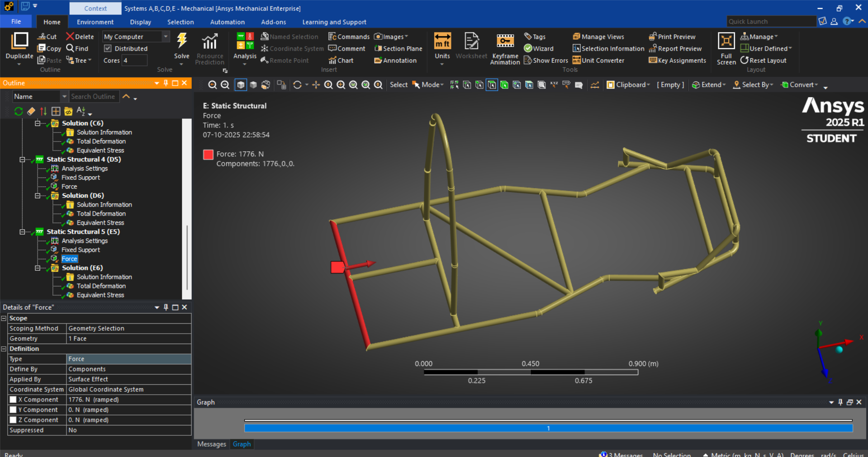Open the Images dropdown

pos(391,37)
